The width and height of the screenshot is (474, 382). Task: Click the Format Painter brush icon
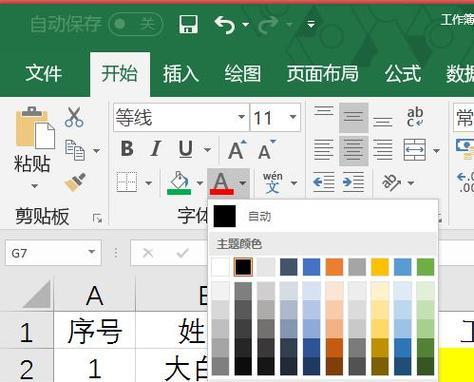(75, 182)
